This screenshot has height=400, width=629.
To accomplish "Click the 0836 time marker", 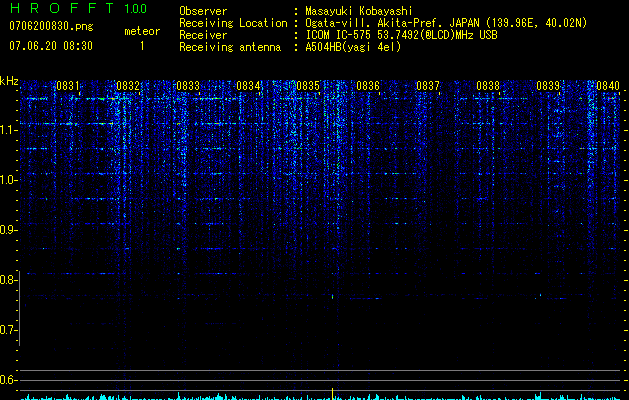I will coord(368,86).
